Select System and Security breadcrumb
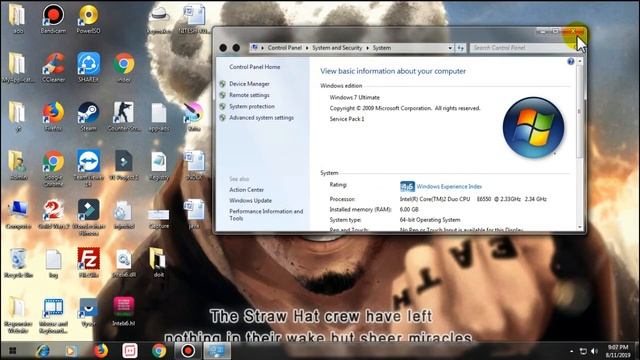Image resolution: width=640 pixels, height=360 pixels. pyautogui.click(x=337, y=48)
